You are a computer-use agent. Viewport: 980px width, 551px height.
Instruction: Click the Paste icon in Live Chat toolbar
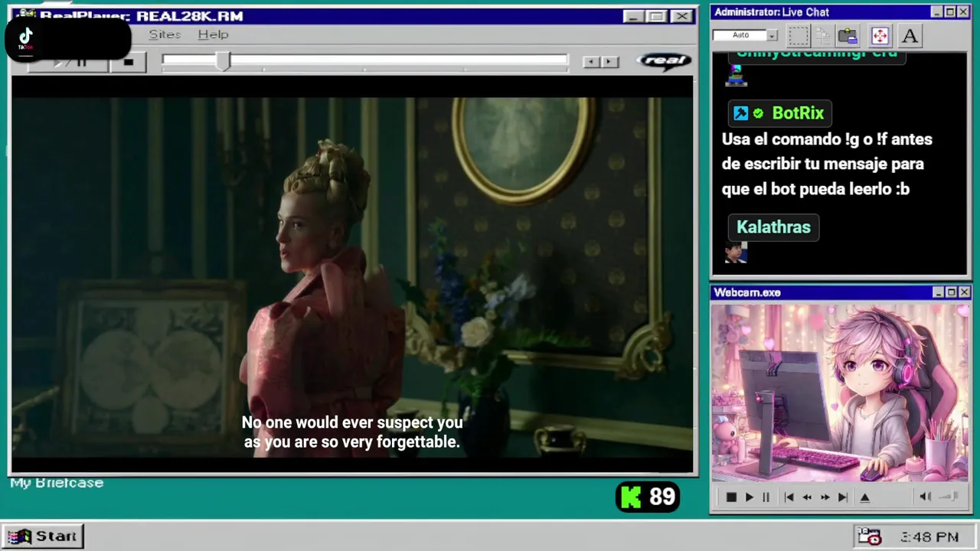[x=848, y=35]
